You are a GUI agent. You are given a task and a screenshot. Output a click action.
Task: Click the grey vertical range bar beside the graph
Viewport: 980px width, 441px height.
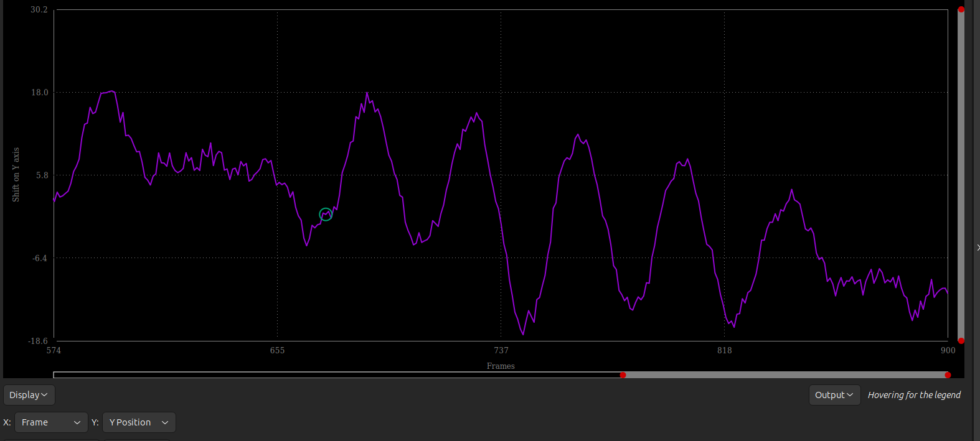click(x=961, y=175)
